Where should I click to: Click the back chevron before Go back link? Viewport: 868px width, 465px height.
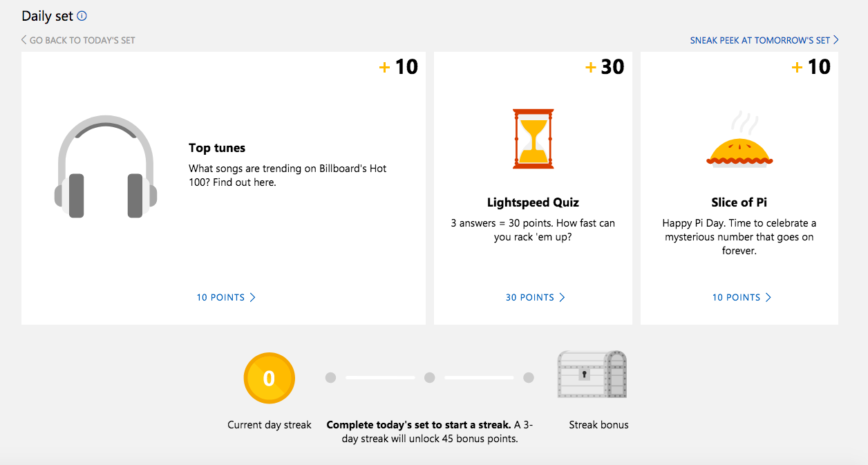click(x=23, y=40)
